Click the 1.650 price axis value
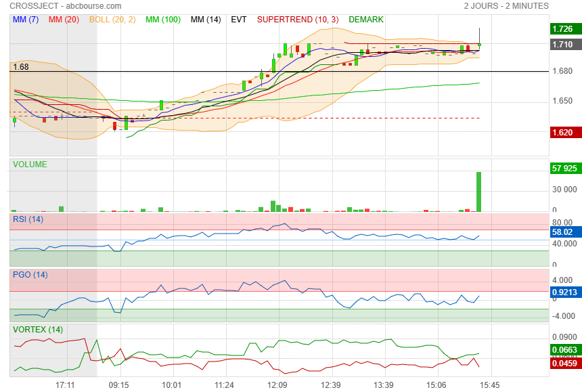This screenshot has width=582, height=392. click(x=562, y=101)
